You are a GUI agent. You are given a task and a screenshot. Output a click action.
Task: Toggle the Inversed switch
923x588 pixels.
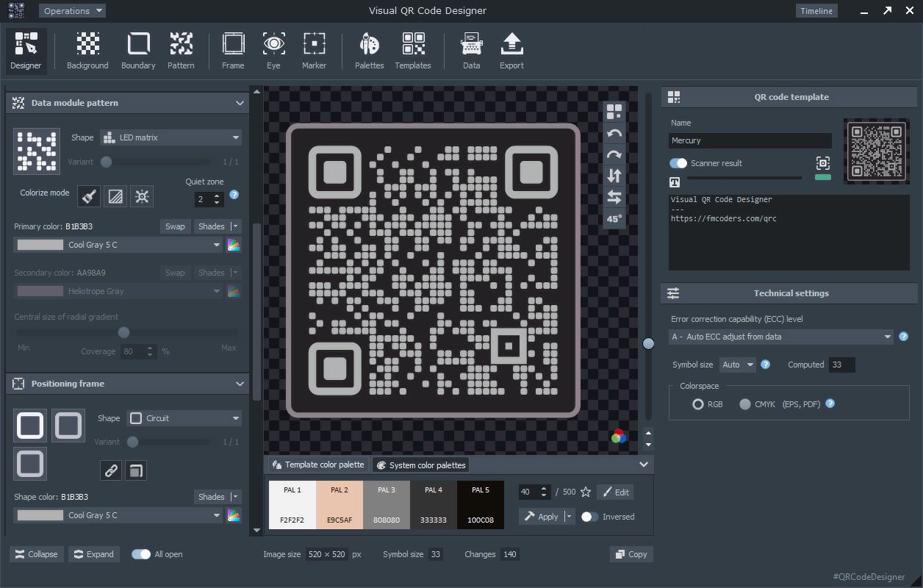(589, 517)
